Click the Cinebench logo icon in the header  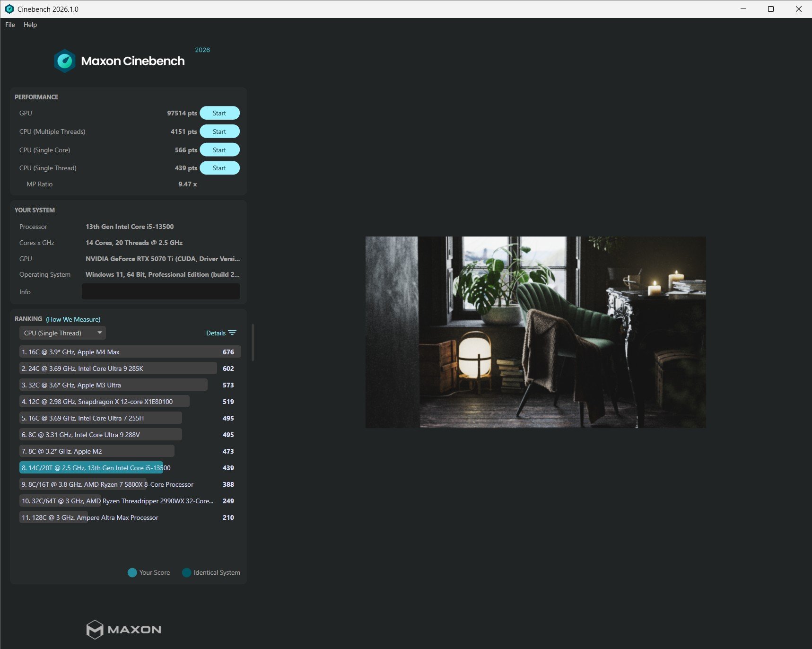pos(65,61)
